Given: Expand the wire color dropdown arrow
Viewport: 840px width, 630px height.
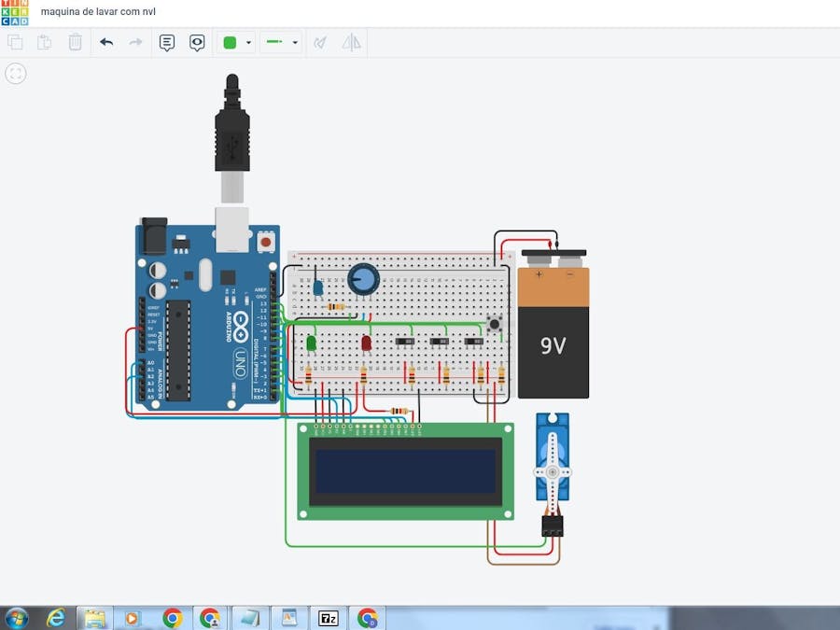Looking at the screenshot, I should coord(248,43).
